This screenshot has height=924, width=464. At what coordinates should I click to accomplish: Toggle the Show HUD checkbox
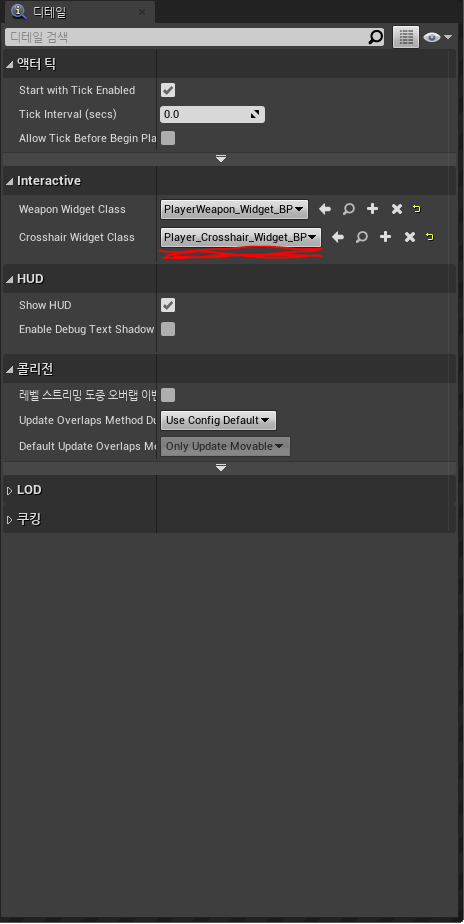pyautogui.click(x=168, y=305)
